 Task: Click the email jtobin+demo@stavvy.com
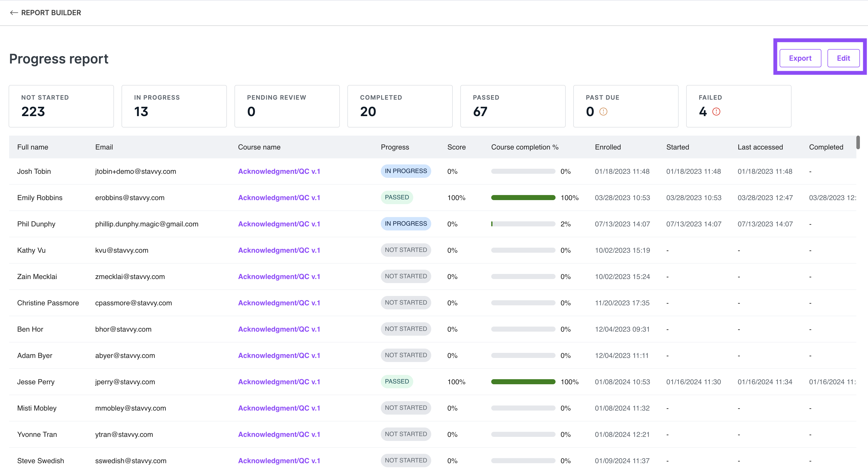[x=135, y=171]
